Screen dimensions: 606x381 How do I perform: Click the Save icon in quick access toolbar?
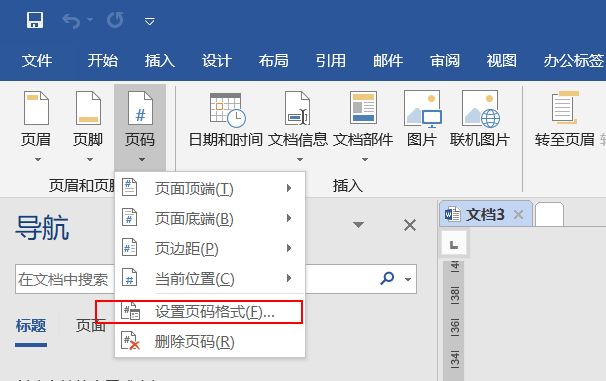[35, 20]
